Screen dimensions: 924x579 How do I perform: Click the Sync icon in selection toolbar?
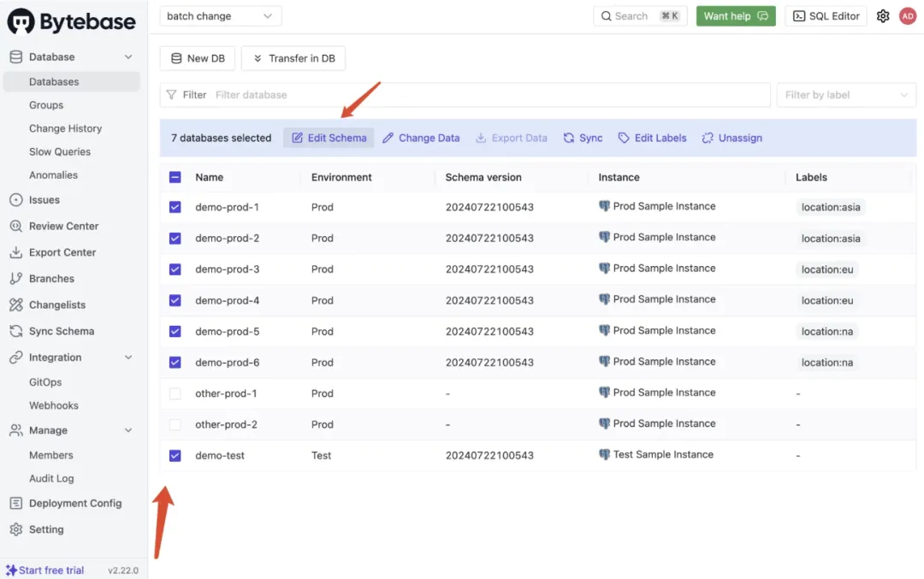point(569,138)
